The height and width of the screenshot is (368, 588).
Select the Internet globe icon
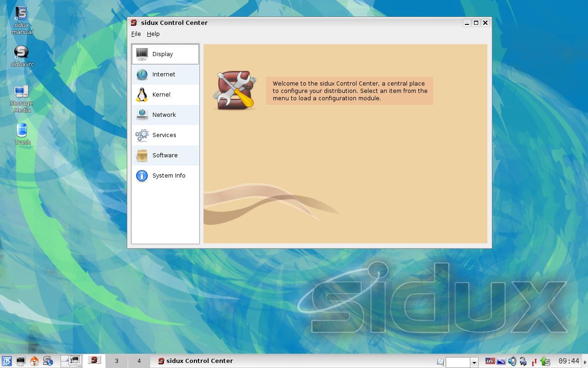(x=142, y=74)
